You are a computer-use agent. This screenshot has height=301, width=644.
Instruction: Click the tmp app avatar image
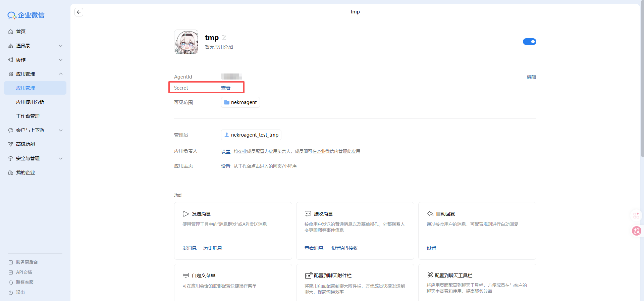tap(186, 42)
